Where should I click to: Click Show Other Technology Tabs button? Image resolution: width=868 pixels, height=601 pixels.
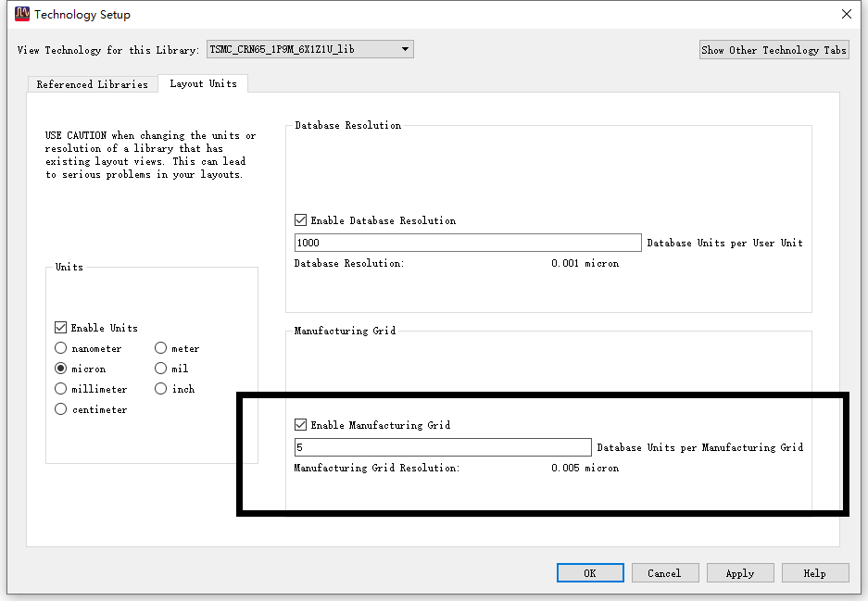[774, 50]
